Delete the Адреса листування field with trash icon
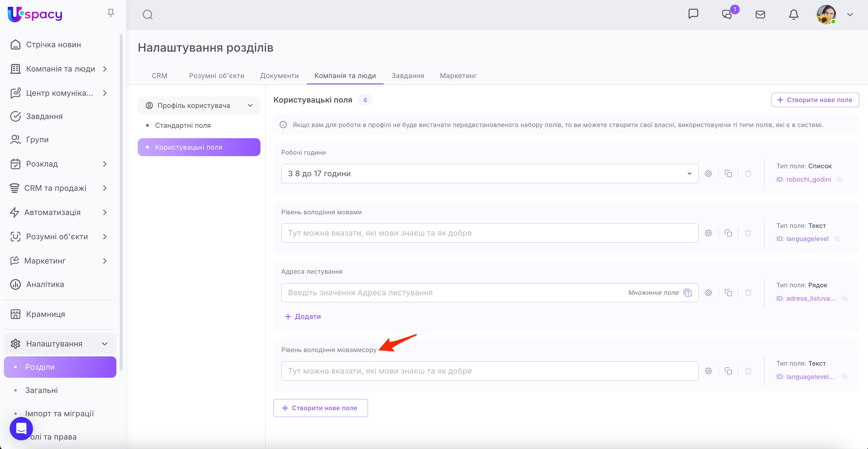The image size is (868, 449). pyautogui.click(x=748, y=293)
